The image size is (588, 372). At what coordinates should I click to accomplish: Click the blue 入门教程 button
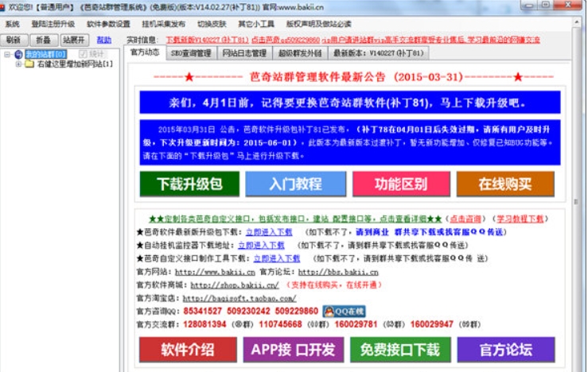click(295, 184)
